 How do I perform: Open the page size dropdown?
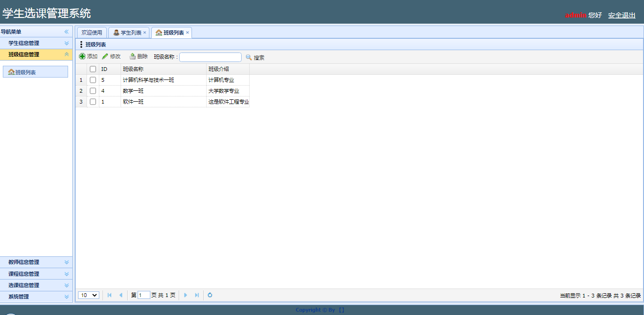pos(88,295)
